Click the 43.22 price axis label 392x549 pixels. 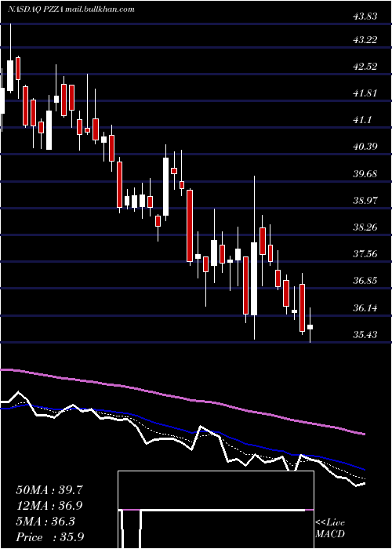tap(365, 40)
